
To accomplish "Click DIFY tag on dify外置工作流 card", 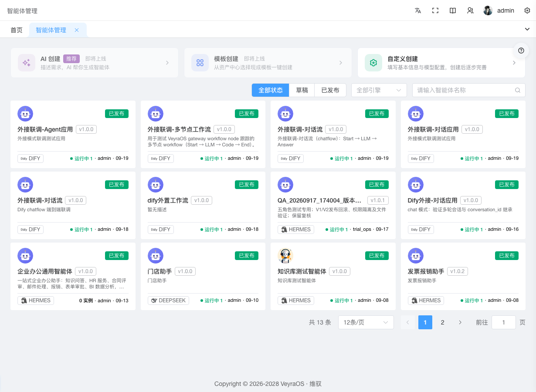I will [x=161, y=230].
